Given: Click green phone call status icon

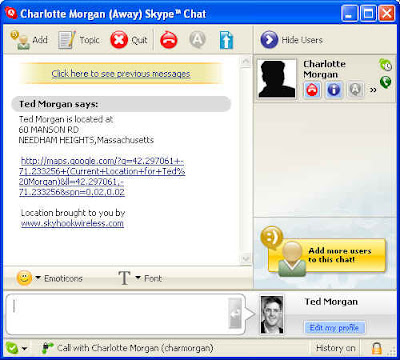Looking at the screenshot, I should (x=386, y=82).
